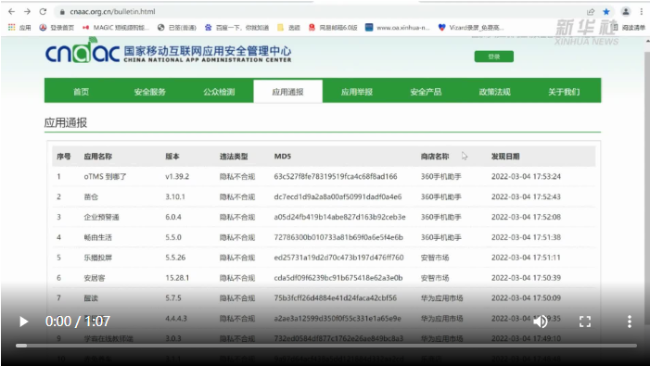Open 政策法规 navigation tab

click(495, 92)
